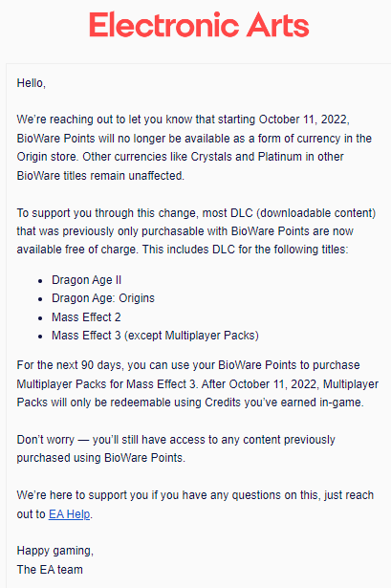The width and height of the screenshot is (391, 588).
Task: Click the Mass Effect 2 list item
Action: 86,317
